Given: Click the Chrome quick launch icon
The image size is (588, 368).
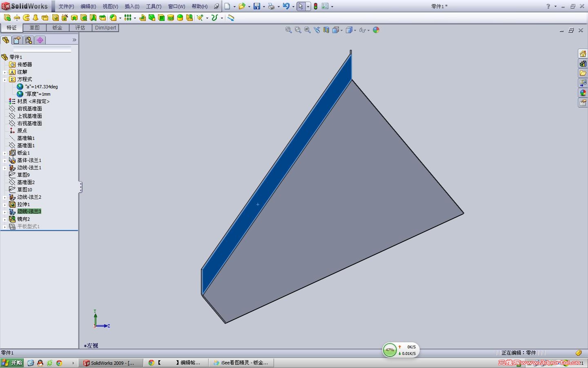Looking at the screenshot, I should pyautogui.click(x=59, y=363).
